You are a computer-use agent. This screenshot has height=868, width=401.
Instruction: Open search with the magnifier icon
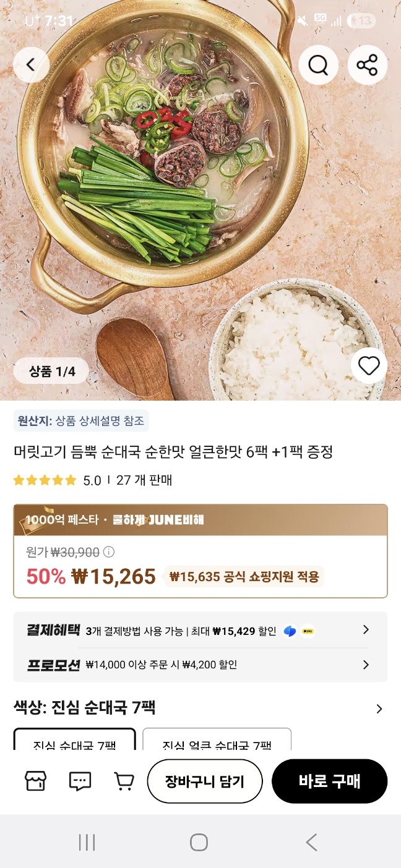click(318, 64)
